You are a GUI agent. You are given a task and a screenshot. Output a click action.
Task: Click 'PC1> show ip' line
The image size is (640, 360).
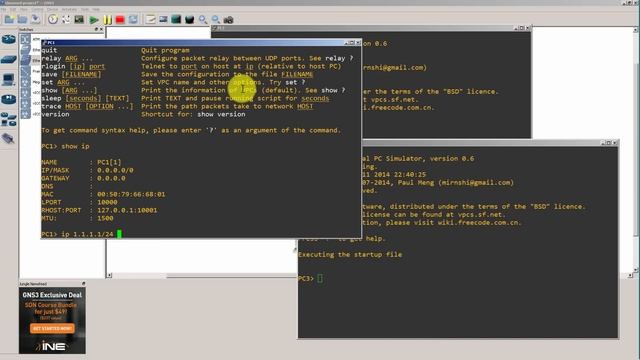(65, 146)
